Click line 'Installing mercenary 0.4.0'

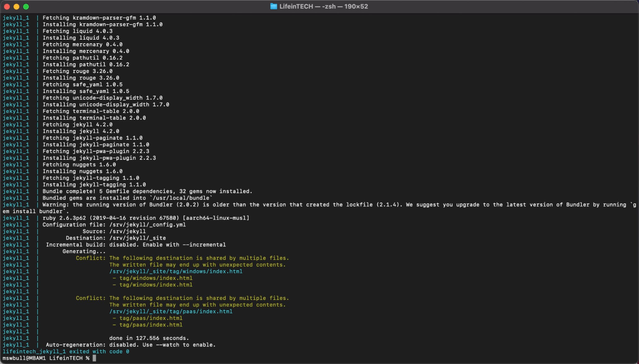pos(86,51)
